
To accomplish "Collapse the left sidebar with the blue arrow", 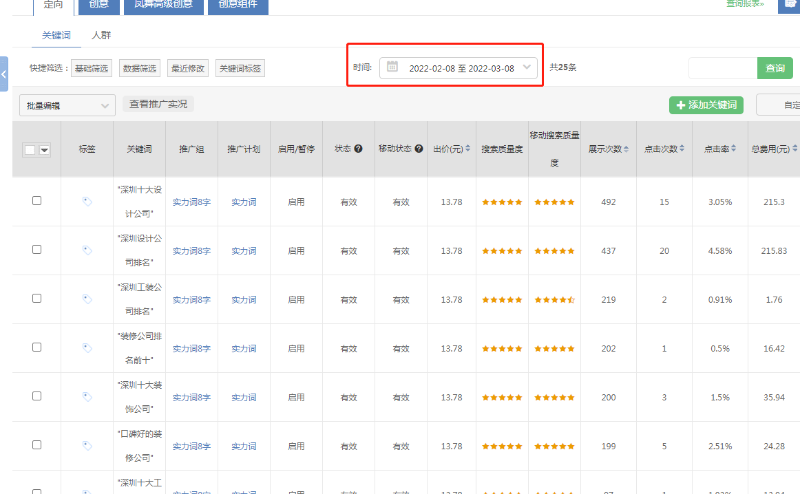I will [x=4, y=74].
